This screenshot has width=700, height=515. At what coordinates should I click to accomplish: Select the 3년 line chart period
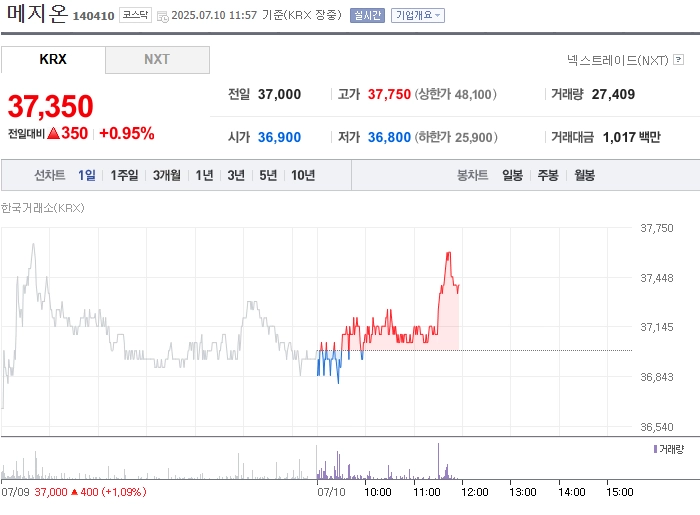click(236, 175)
